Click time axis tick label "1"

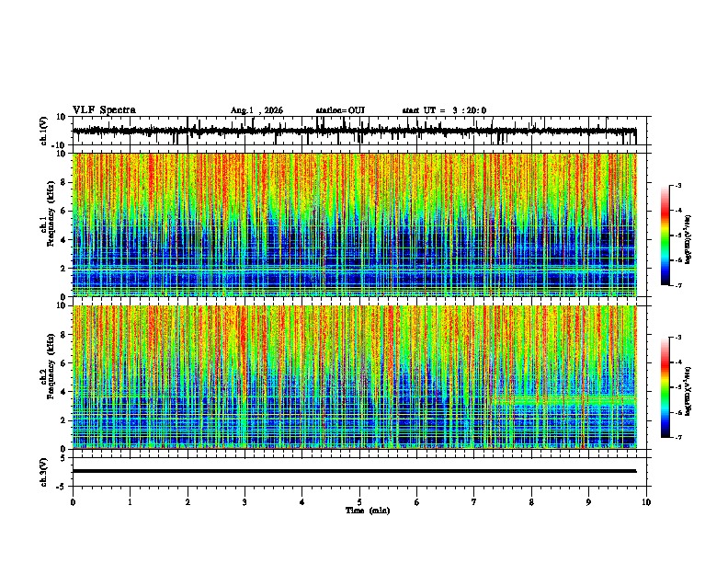click(130, 502)
